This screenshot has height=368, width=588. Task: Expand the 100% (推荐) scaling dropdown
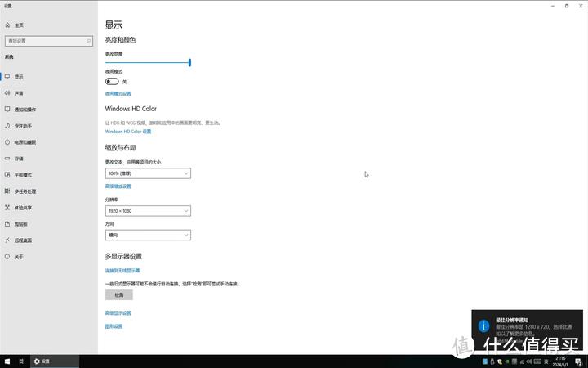point(148,173)
